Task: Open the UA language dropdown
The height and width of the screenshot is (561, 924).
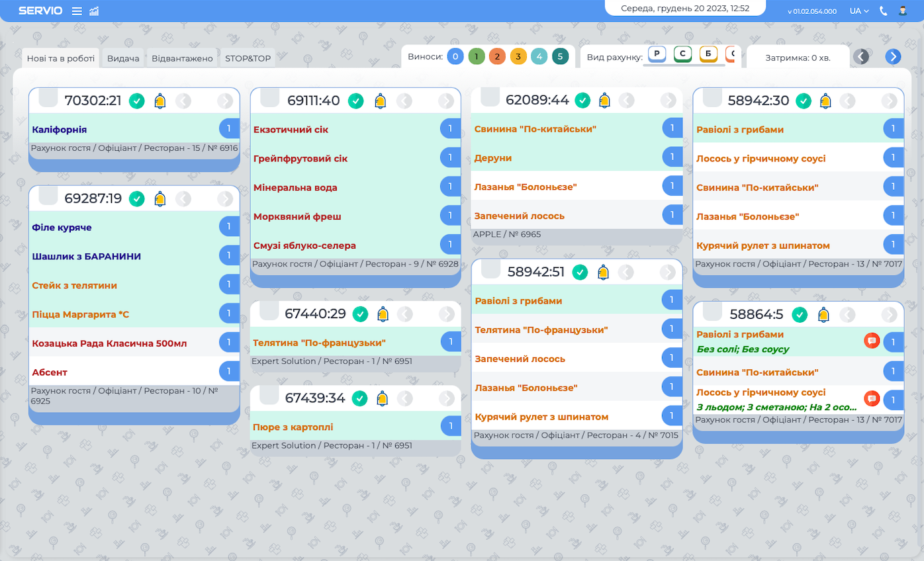Action: point(859,11)
